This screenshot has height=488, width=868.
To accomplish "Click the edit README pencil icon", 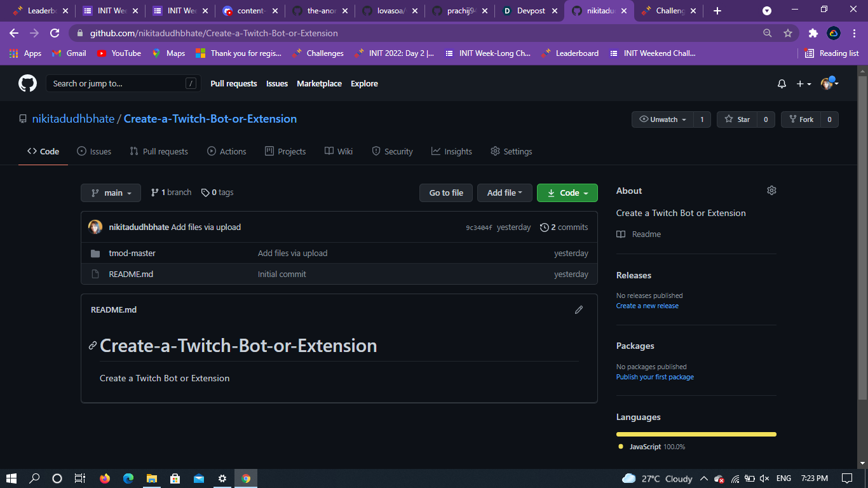I will point(579,309).
